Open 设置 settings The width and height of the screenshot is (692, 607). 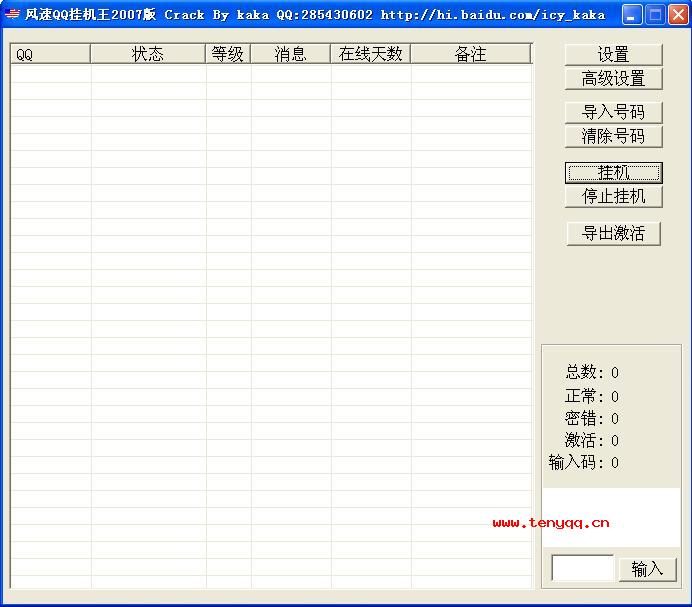(613, 54)
